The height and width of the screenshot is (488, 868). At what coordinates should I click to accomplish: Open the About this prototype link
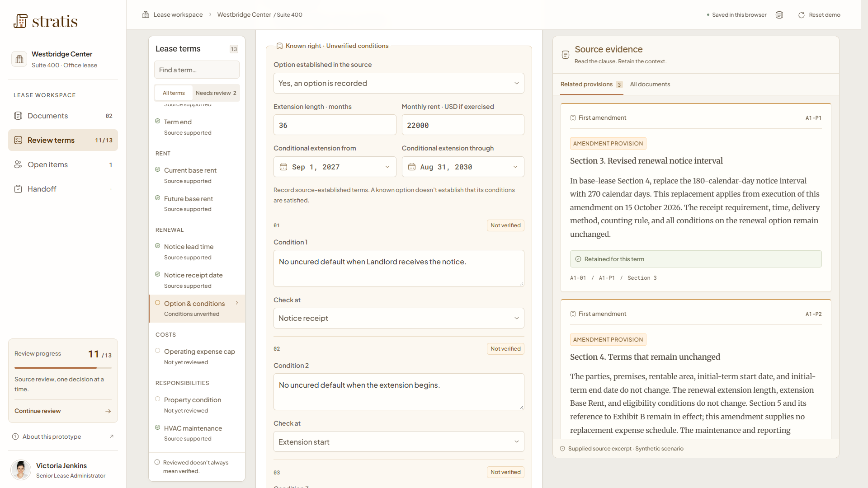63,436
